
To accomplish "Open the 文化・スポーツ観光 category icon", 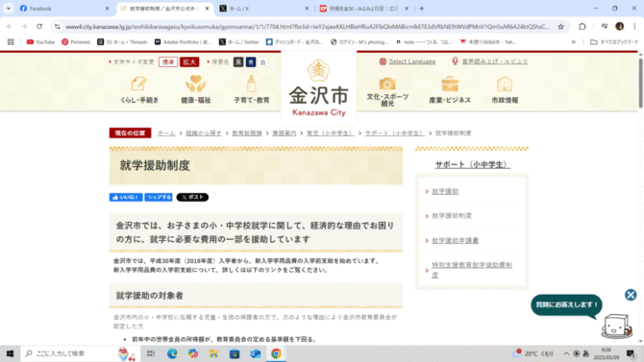I will click(x=387, y=91).
